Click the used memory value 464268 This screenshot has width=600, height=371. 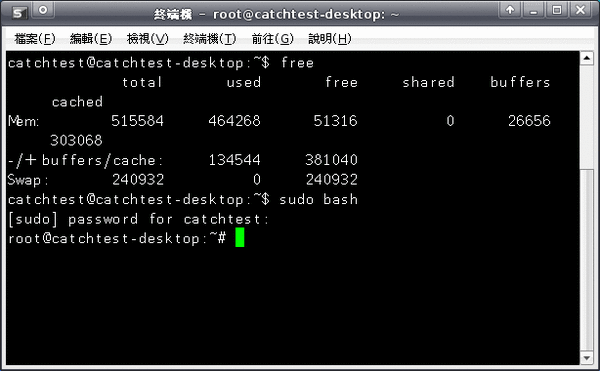234,121
